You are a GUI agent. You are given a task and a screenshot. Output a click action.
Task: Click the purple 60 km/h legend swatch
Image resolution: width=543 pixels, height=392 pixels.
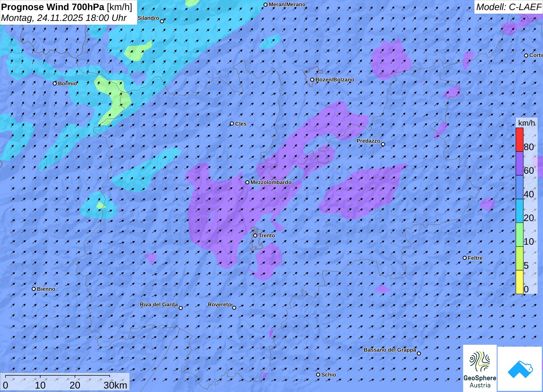pyautogui.click(x=519, y=163)
